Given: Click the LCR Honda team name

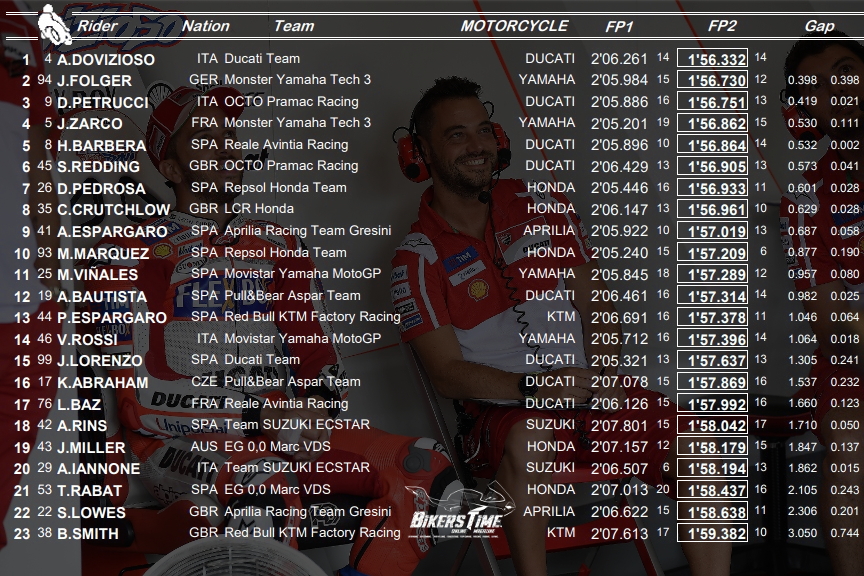Looking at the screenshot, I should click(x=259, y=208).
